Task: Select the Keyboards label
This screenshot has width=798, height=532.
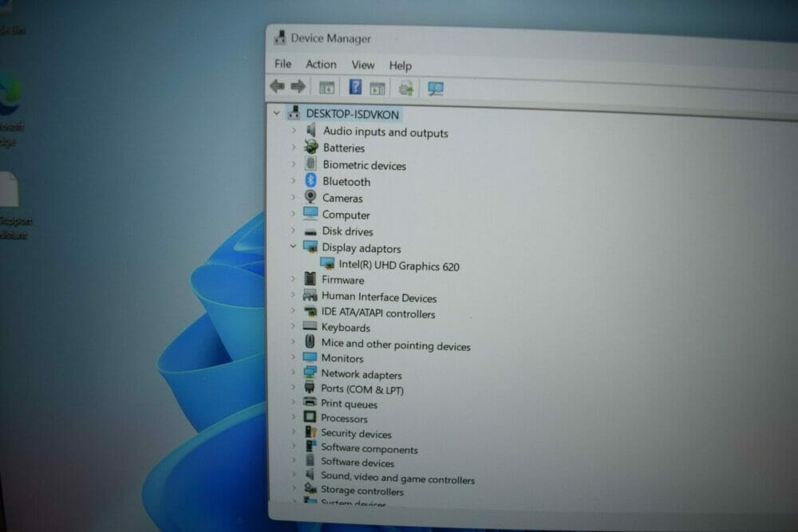Action: 346,327
